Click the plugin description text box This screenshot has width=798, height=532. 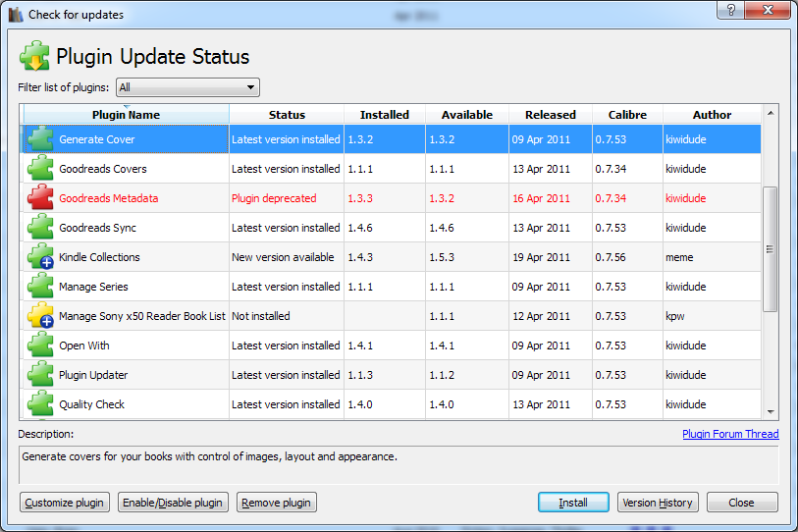[399, 465]
